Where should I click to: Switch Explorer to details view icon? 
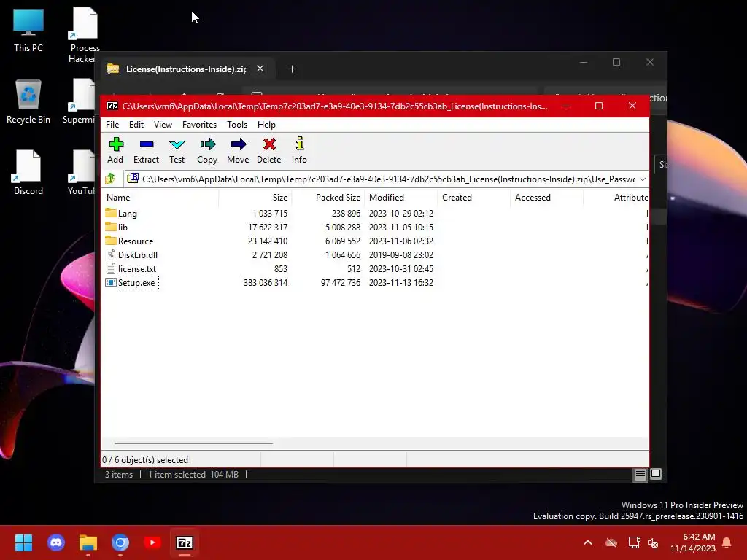pyautogui.click(x=640, y=474)
